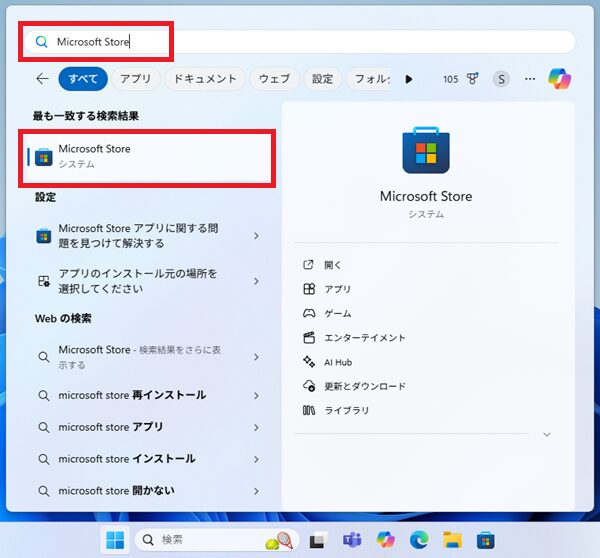
Task: Click the top search field with Microsoft Store text
Action: pos(300,42)
